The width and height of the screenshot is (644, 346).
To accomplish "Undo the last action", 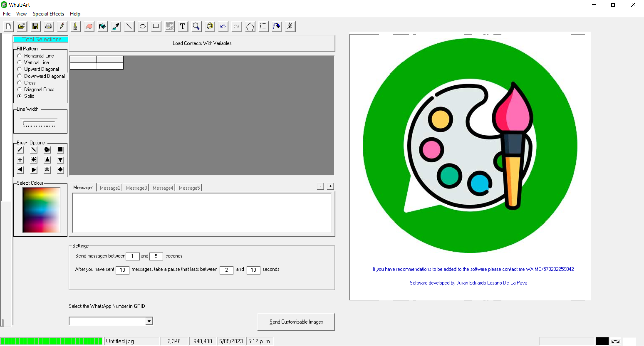I will [223, 27].
